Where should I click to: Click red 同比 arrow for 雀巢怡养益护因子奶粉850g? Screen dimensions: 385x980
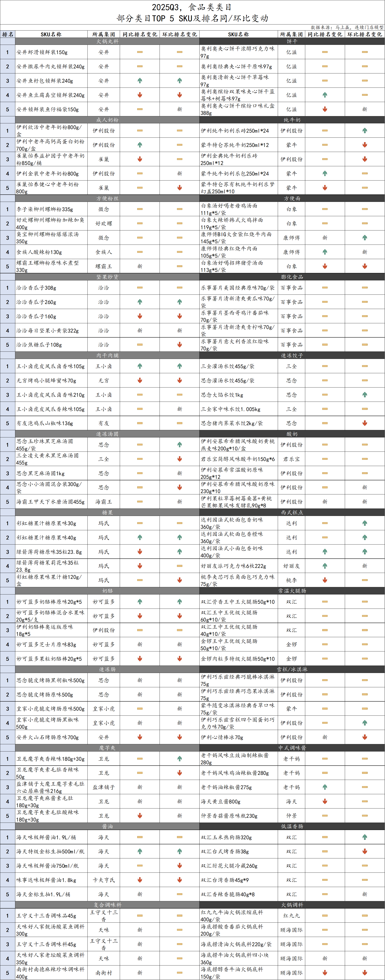pyautogui.click(x=140, y=159)
